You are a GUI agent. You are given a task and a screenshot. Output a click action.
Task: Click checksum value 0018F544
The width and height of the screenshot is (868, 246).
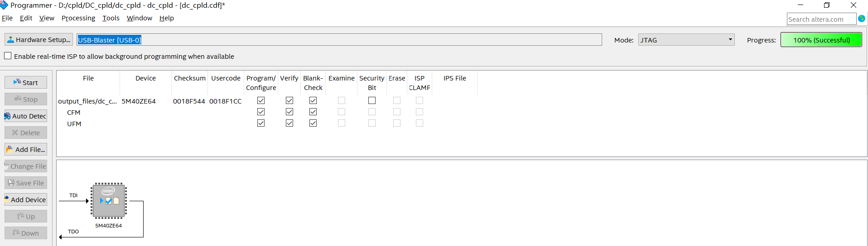pyautogui.click(x=189, y=101)
